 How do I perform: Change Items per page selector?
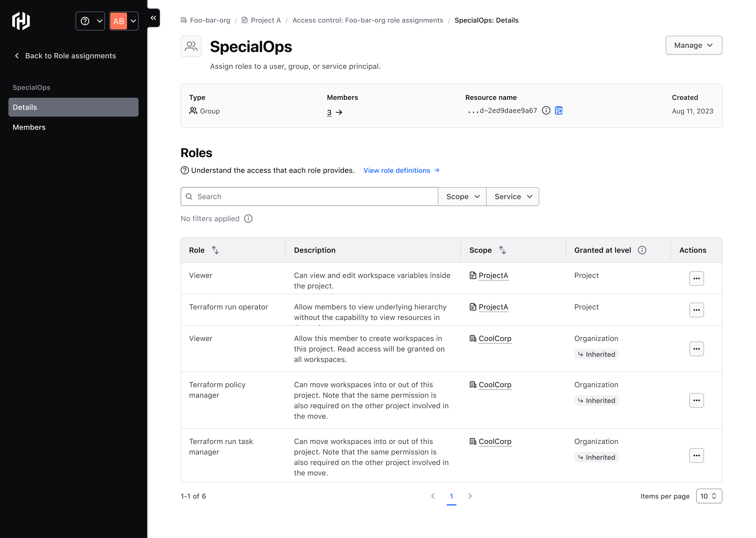[x=709, y=496]
